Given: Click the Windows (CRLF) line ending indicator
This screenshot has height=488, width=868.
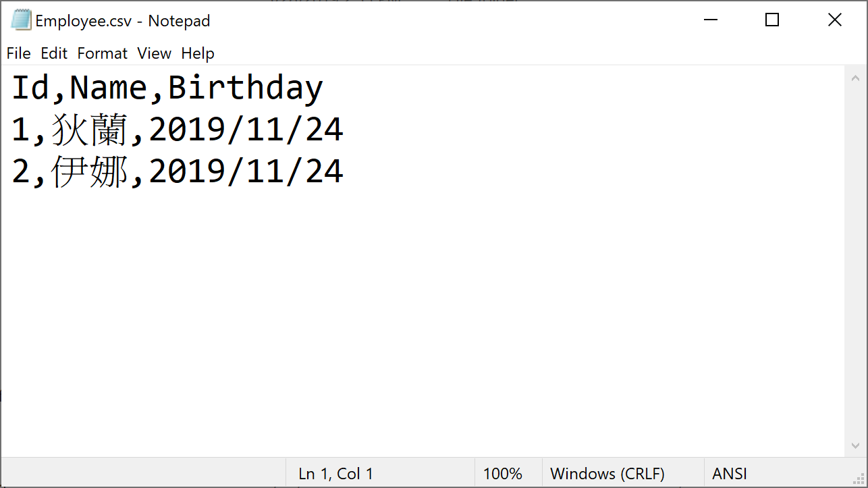Looking at the screenshot, I should pos(607,474).
